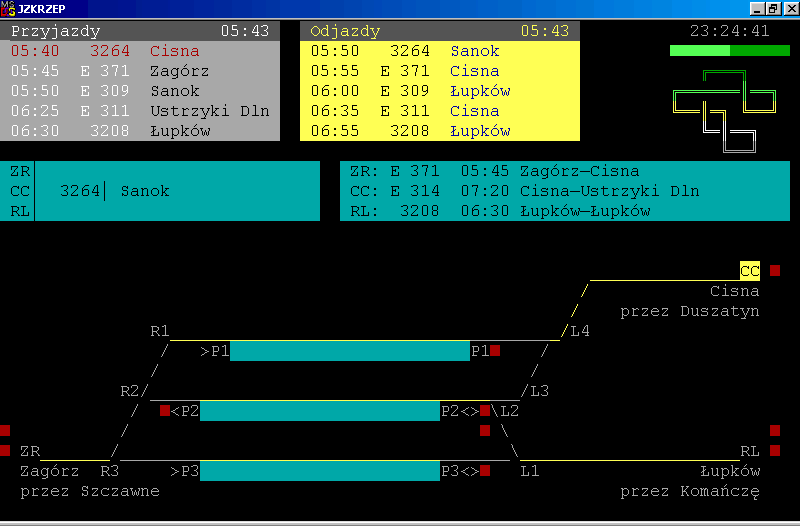Click departure row 06:55 3208 Łupków
The height and width of the screenshot is (526, 800).
440,131
